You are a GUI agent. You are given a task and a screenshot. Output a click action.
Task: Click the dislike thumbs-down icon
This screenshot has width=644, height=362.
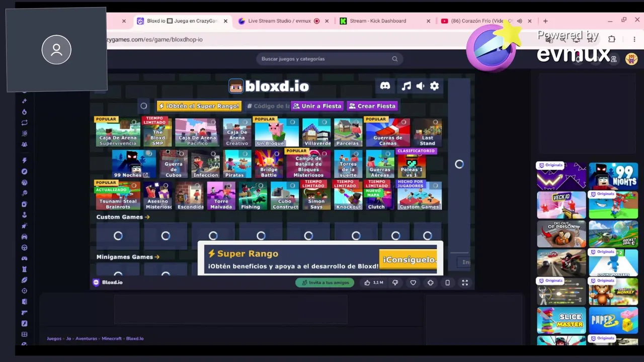tap(395, 283)
